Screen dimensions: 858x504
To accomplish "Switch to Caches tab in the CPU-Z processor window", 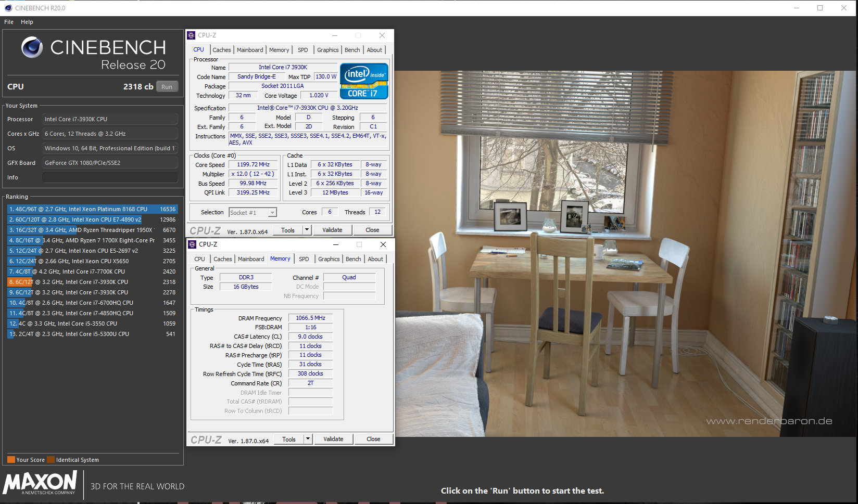I will pos(222,50).
